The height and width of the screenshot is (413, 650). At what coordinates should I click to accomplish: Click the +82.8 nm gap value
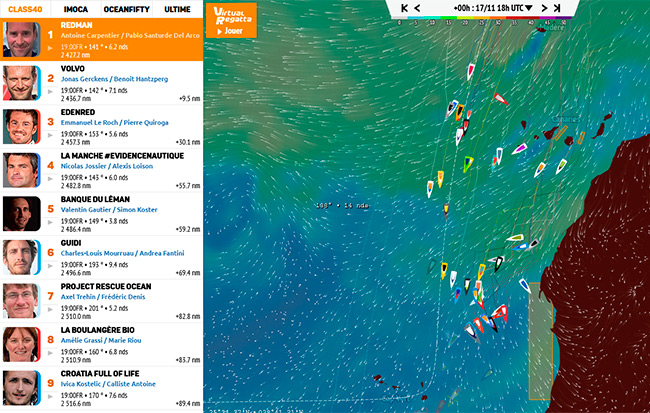coord(188,316)
